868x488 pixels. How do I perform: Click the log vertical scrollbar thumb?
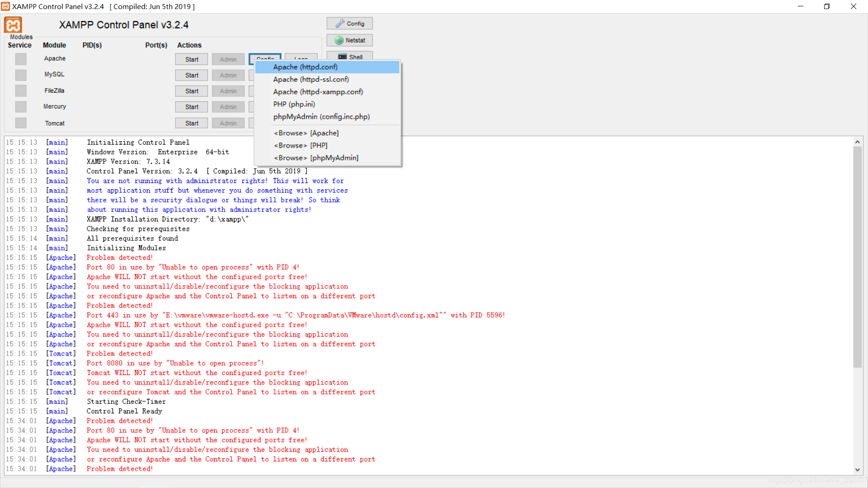(857, 257)
